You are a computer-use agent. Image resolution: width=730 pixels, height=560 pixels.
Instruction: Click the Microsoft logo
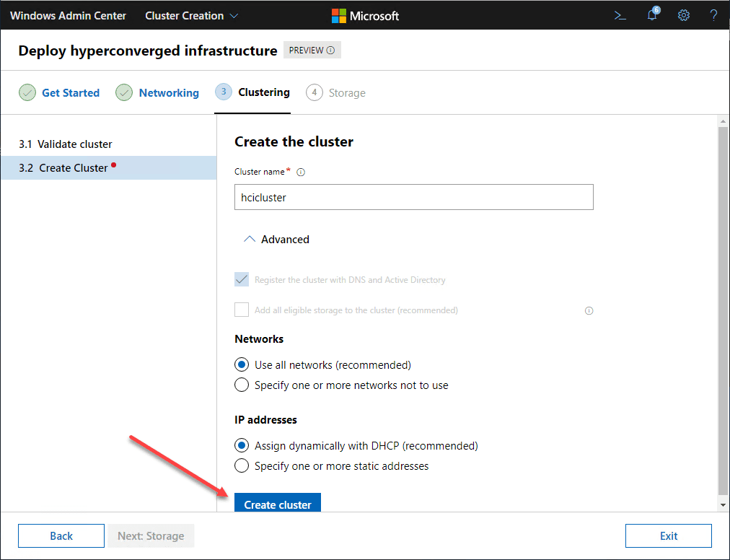click(x=365, y=15)
